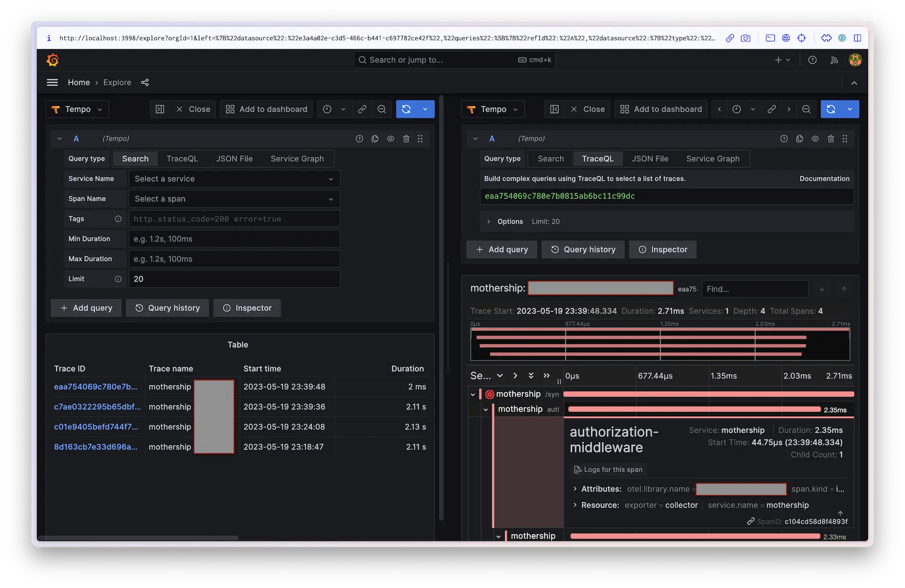Viewport: 905px width, 588px height.
Task: Click the Find input in the trace viewer
Action: tap(755, 289)
